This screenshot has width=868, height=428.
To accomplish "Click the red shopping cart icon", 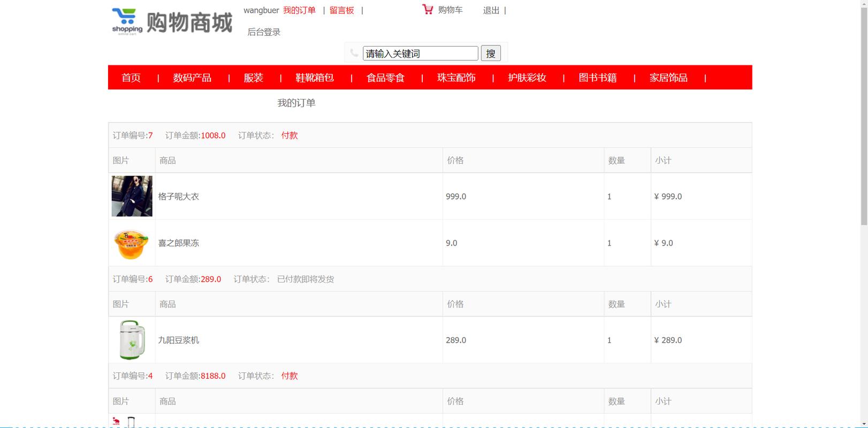I will [x=427, y=10].
